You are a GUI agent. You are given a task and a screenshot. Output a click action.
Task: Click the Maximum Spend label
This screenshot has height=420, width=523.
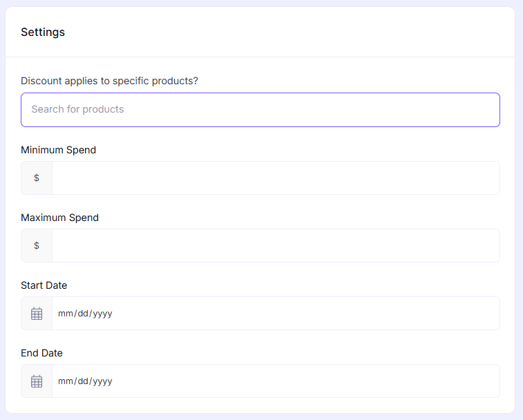[x=59, y=218]
